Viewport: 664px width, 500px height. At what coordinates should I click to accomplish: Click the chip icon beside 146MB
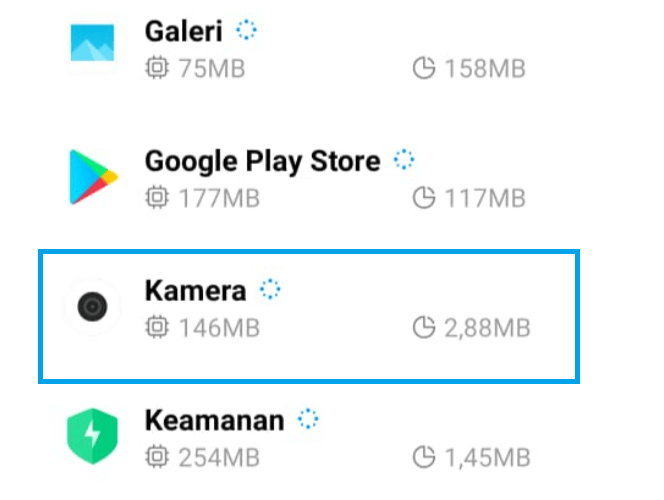157,327
